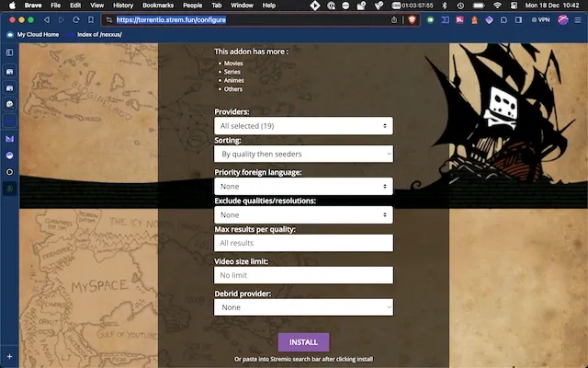Click the address bar URL
Image resolution: width=588 pixels, height=368 pixels.
click(171, 20)
